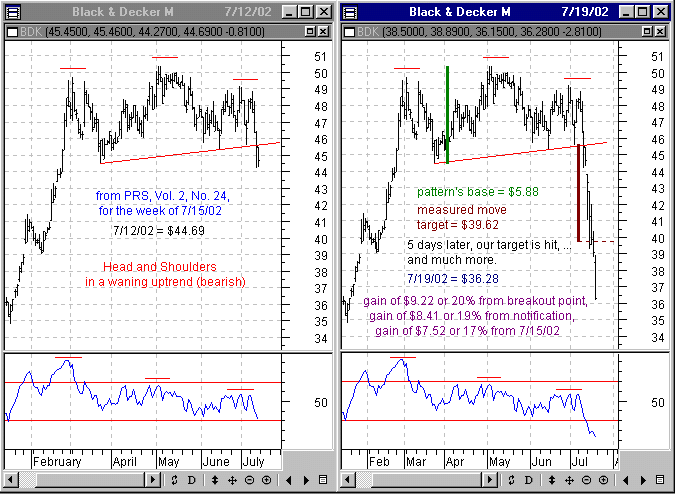The height and width of the screenshot is (494, 675).
Task: Click the four-way arrows icon in the 7/19/02 window
Action: (569, 480)
